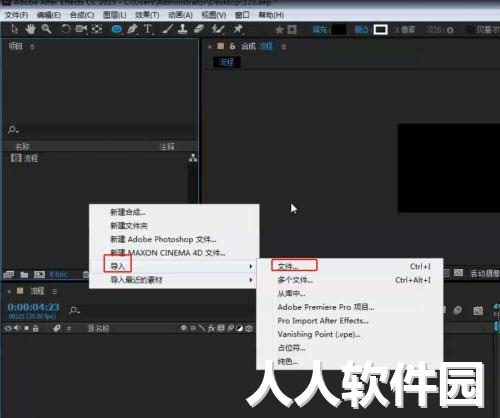This screenshot has width=500, height=418.
Task: Open the 描边 stroke options link
Action: pos(361,30)
